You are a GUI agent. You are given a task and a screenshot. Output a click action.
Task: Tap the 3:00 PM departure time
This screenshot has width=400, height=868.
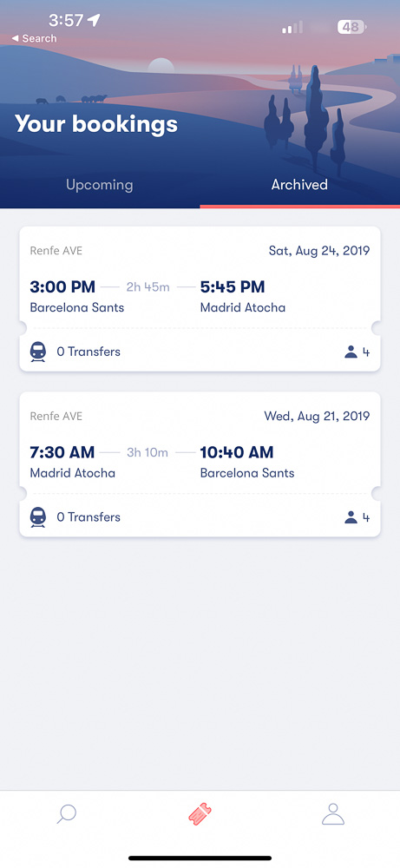click(x=62, y=286)
